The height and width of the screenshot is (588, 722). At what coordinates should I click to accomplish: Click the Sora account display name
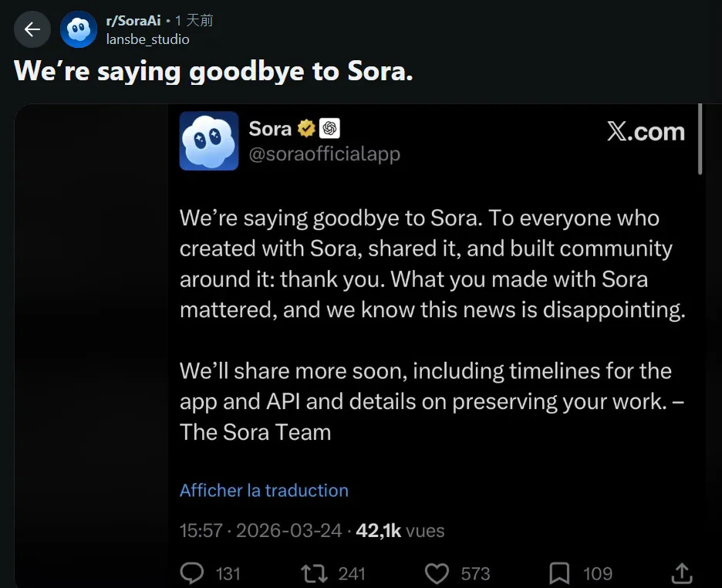coord(270,129)
